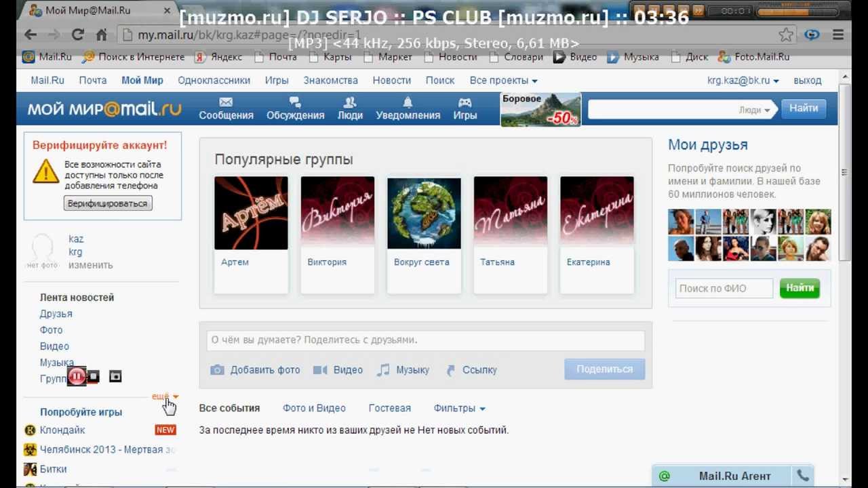Open the Музыка bookmark in bookmarks bar
This screenshot has width=868, height=488.
[633, 57]
